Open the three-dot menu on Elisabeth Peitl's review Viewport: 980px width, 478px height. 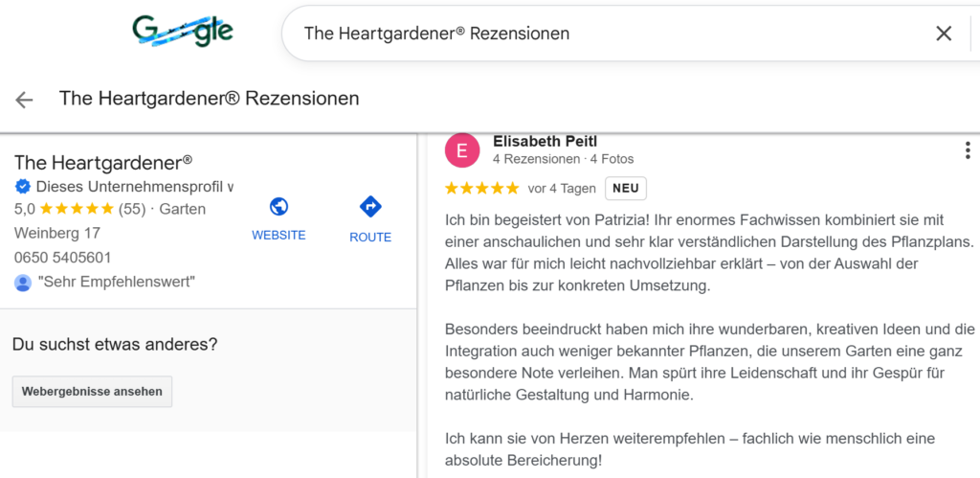tap(967, 150)
